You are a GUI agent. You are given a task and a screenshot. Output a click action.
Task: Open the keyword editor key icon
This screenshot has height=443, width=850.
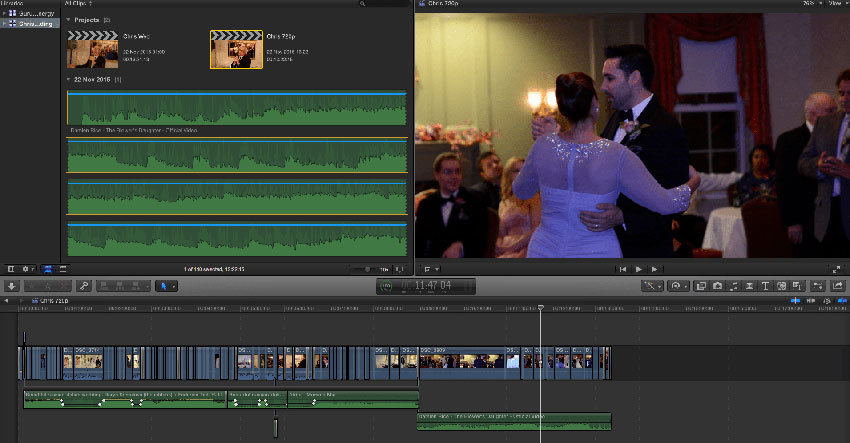coord(83,286)
